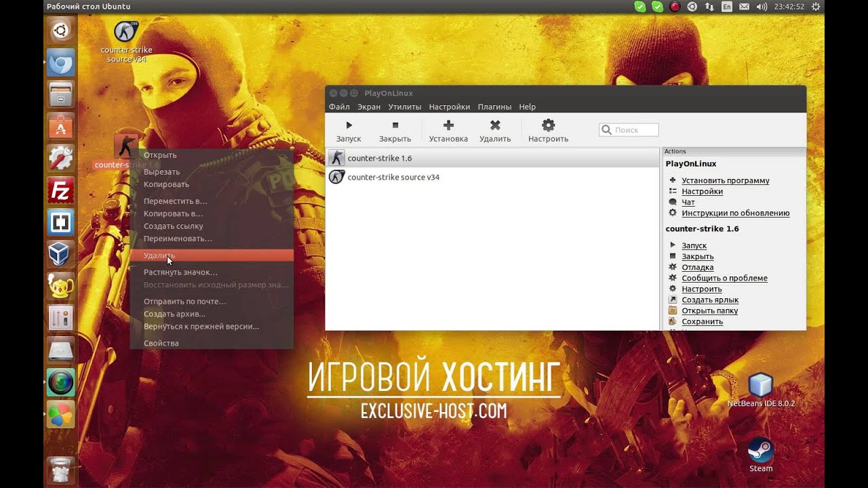Launch FileZilla from the dock

(x=61, y=190)
